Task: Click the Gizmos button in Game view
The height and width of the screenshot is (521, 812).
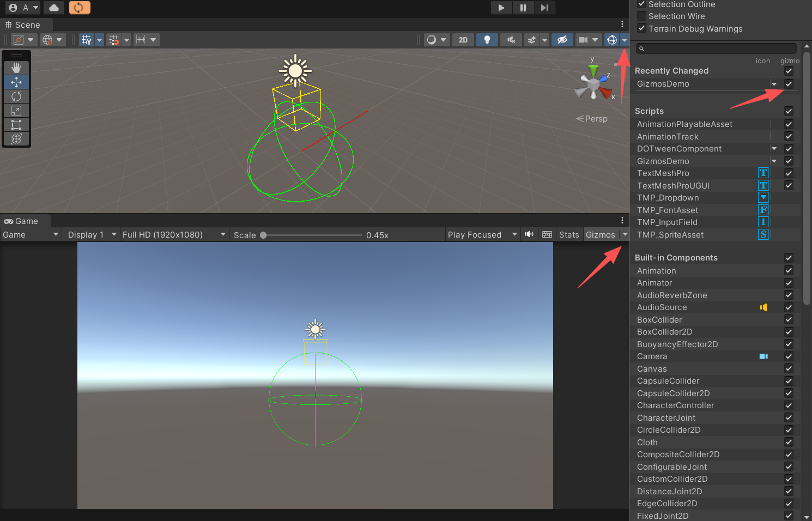Action: click(601, 234)
